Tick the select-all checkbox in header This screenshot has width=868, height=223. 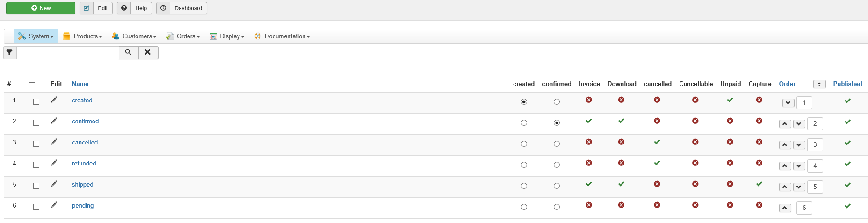pos(32,85)
